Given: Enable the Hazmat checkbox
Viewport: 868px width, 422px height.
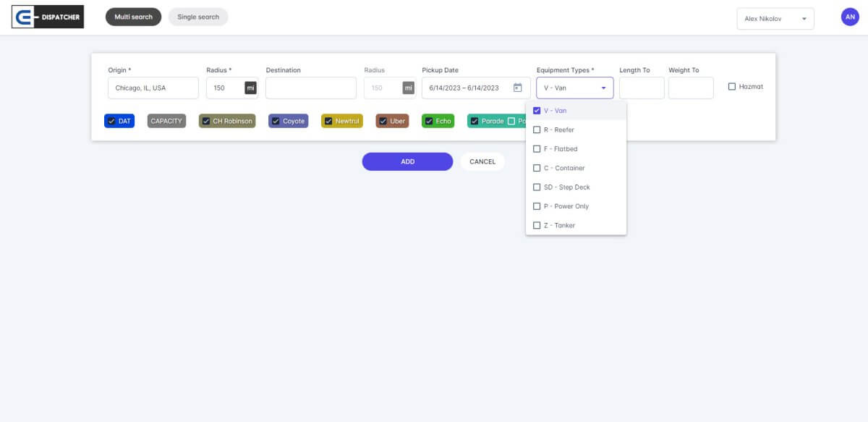Looking at the screenshot, I should pos(732,87).
